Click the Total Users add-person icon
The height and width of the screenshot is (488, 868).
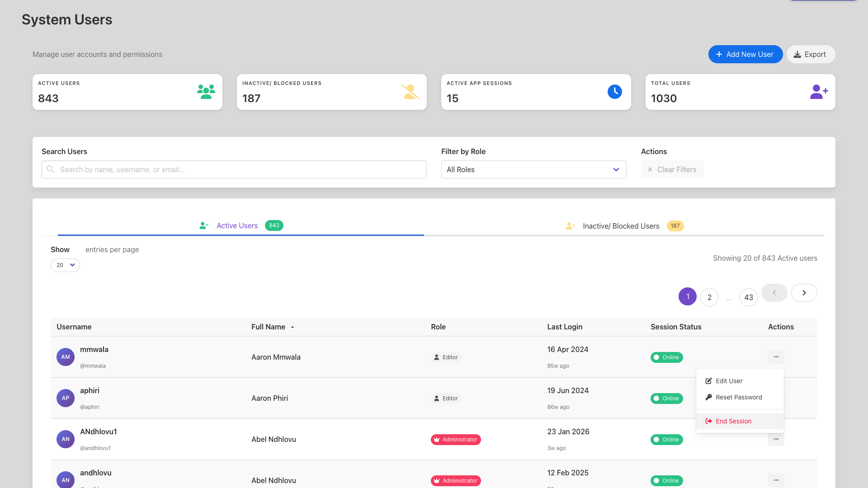(818, 92)
